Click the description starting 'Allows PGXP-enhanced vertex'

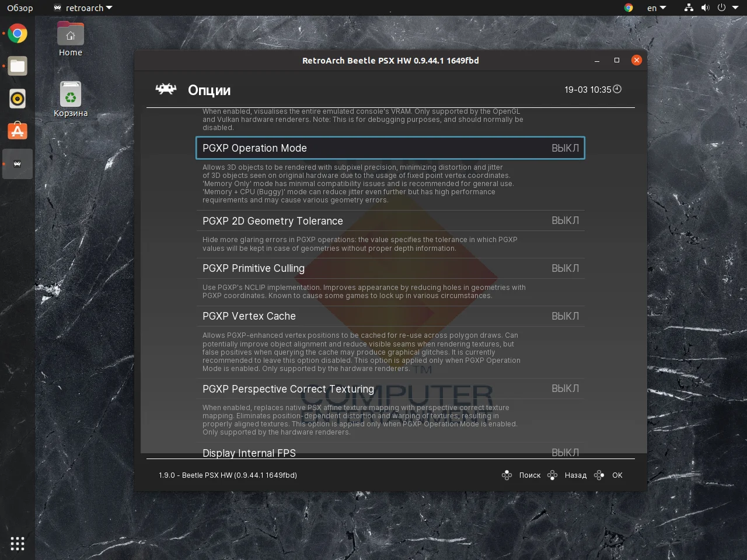tap(362, 352)
